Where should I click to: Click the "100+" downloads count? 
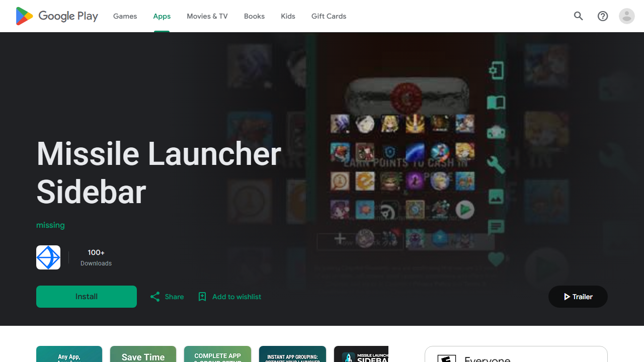pyautogui.click(x=96, y=252)
